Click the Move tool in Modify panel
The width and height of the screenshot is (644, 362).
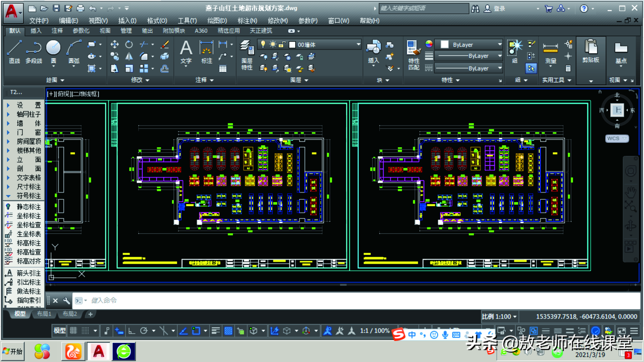114,45
